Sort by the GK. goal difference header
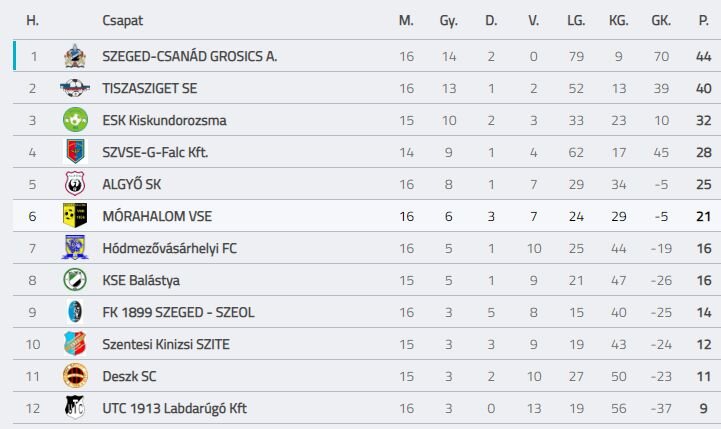The height and width of the screenshot is (429, 721). [661, 21]
